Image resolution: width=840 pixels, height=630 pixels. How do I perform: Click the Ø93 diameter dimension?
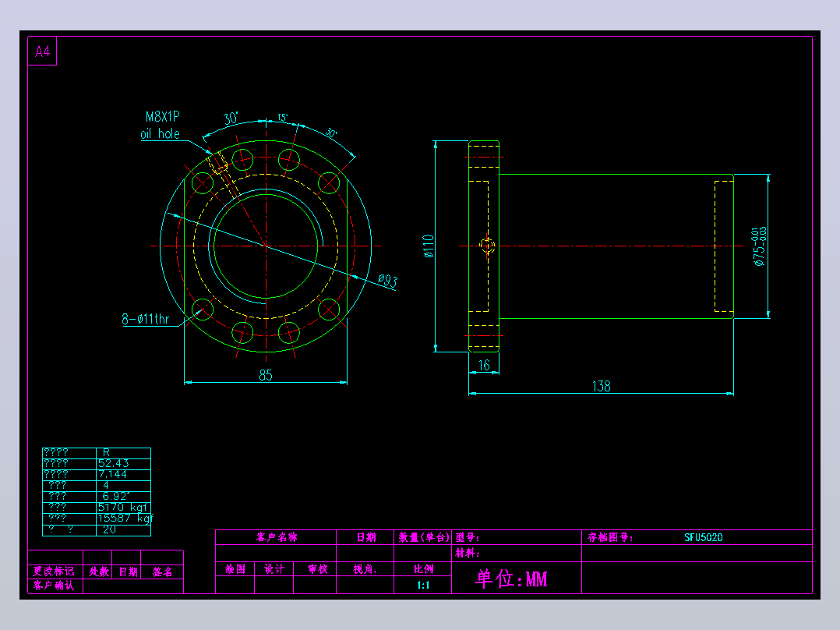387,281
